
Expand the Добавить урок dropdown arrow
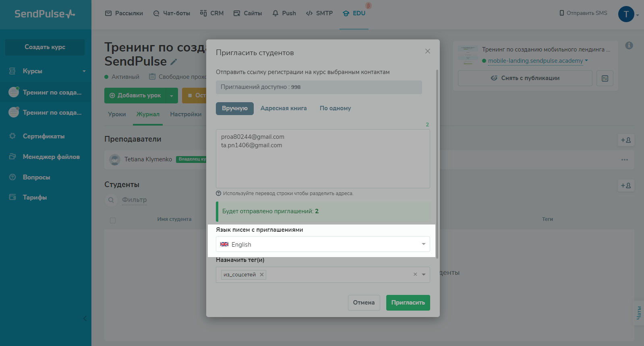pyautogui.click(x=172, y=96)
